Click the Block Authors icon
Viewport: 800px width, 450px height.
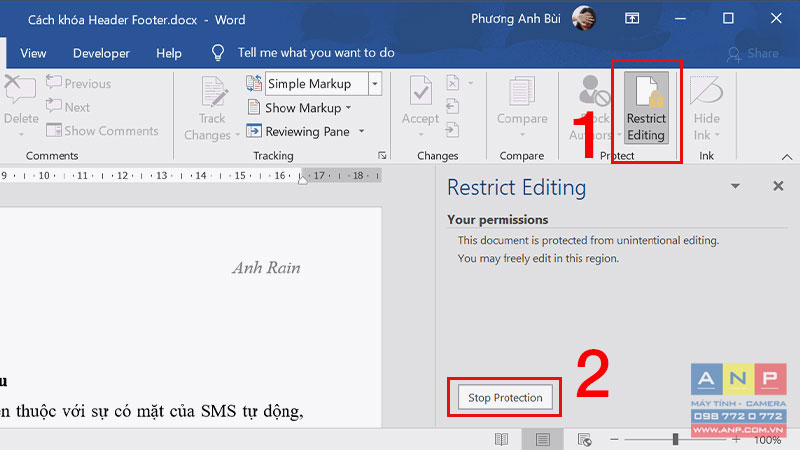click(594, 91)
